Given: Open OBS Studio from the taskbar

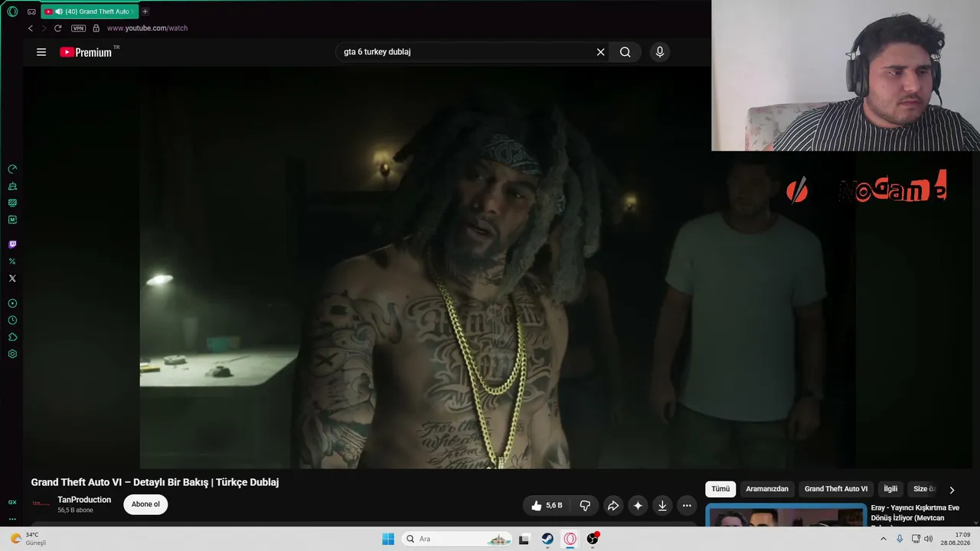Looking at the screenshot, I should click(593, 539).
